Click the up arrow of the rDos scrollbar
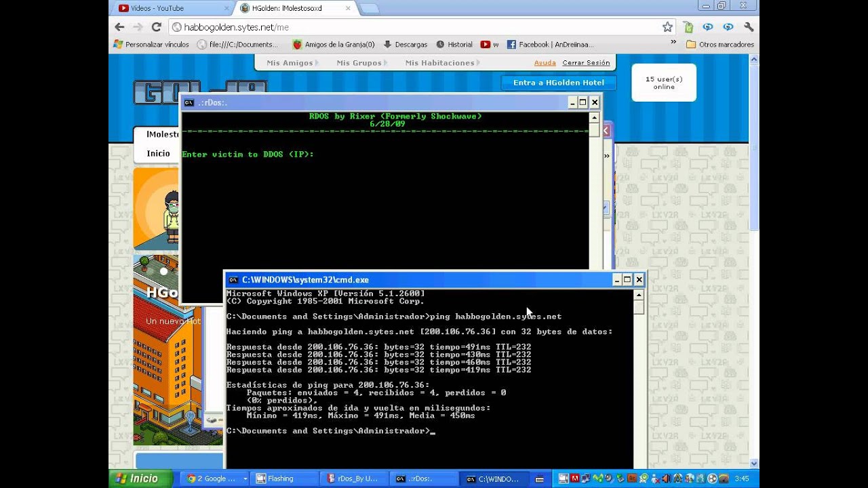 594,118
